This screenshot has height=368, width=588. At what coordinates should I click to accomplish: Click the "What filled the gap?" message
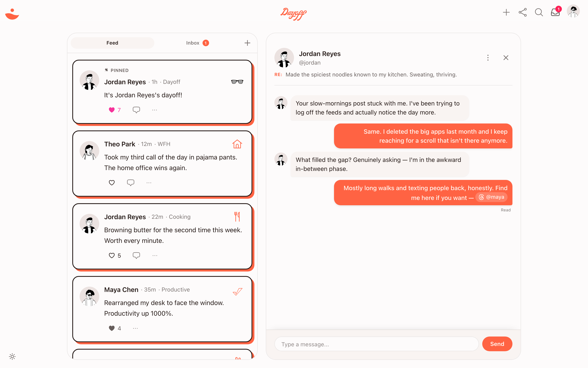tap(380, 165)
